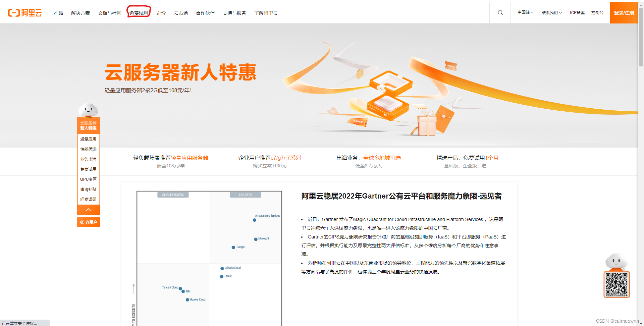Click the 轻量应用服务器2核2G banner subtitle
This screenshot has width=644, height=326.
(148, 90)
